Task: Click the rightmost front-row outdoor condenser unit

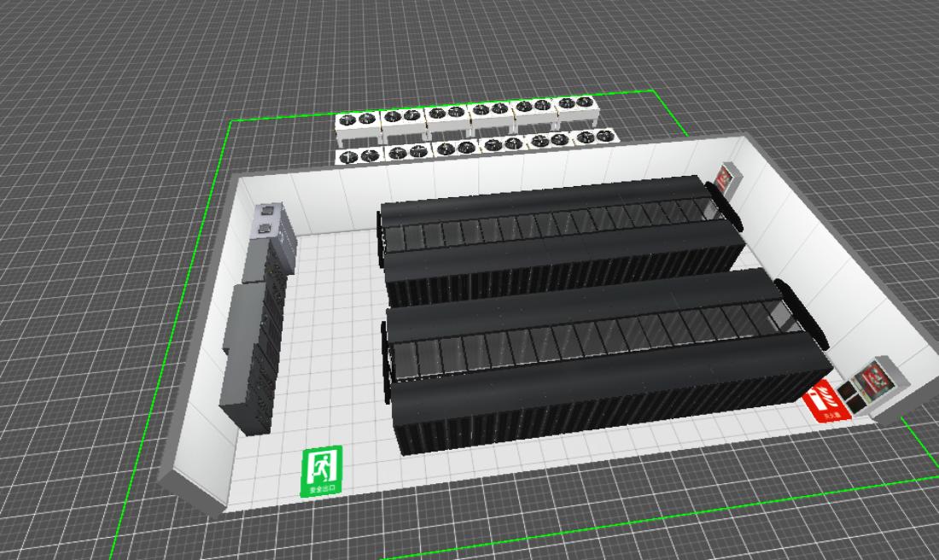Action: point(594,138)
